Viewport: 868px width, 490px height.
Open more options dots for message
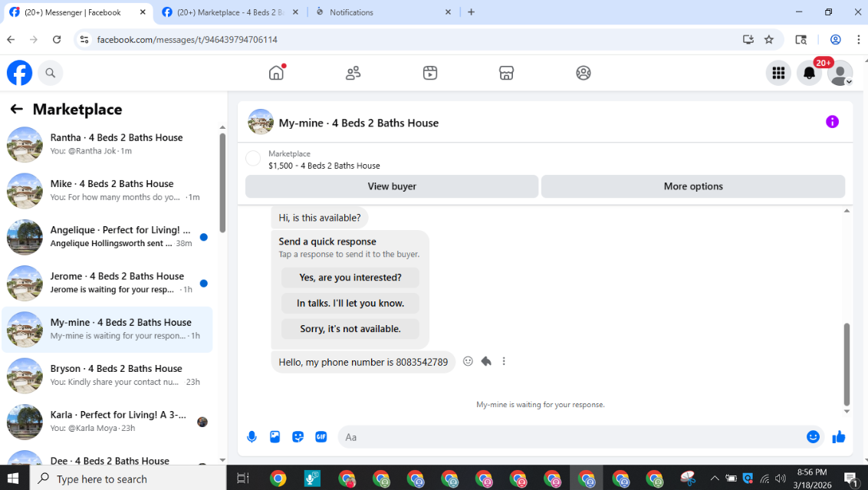(504, 361)
